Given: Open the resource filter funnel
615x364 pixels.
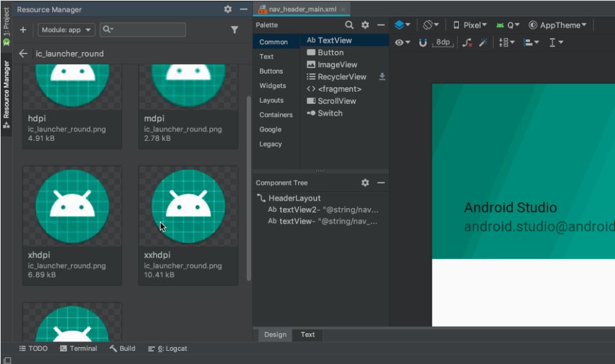Looking at the screenshot, I should (235, 30).
